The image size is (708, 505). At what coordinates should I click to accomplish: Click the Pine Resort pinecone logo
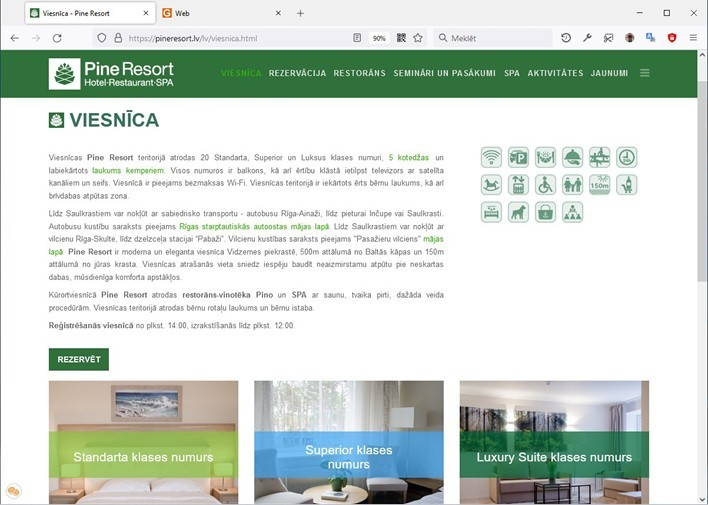click(65, 74)
